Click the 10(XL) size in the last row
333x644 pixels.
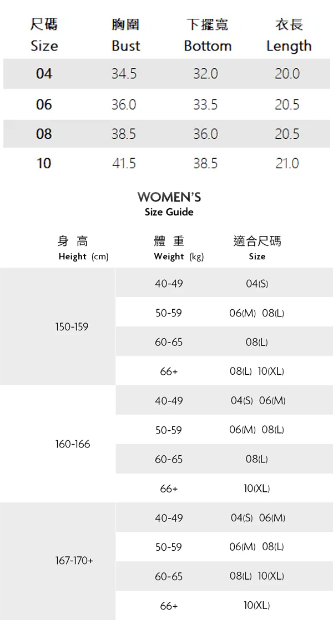[257, 606]
